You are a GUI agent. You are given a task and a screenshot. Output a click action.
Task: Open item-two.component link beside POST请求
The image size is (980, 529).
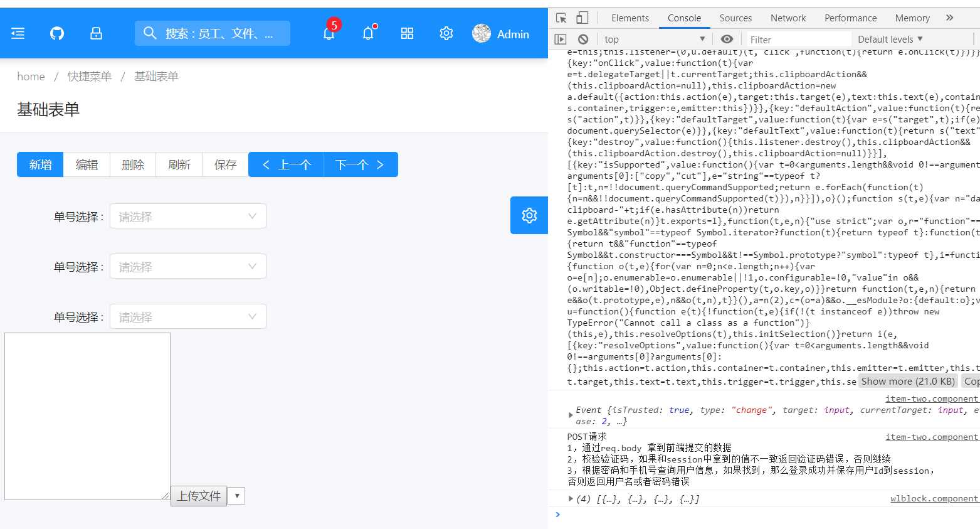931,437
